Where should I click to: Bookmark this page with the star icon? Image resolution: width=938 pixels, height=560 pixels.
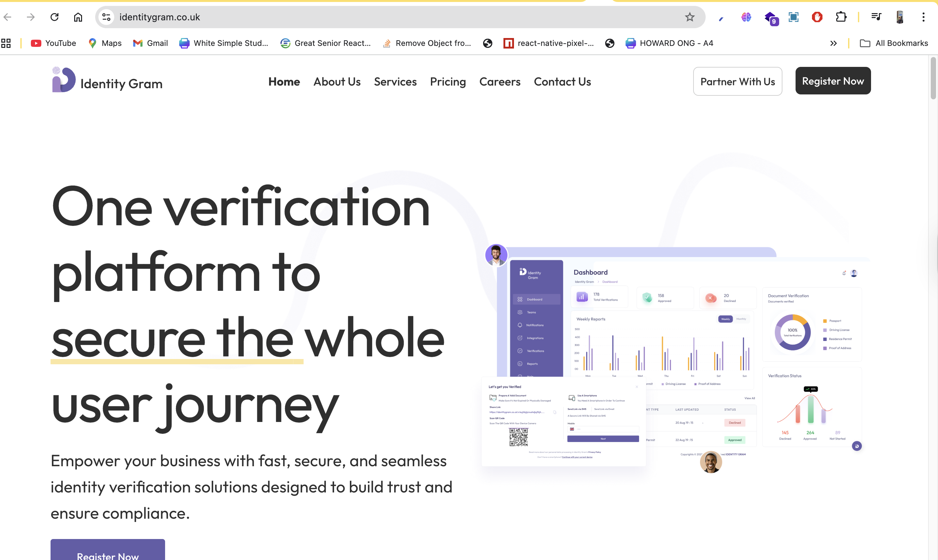(690, 17)
